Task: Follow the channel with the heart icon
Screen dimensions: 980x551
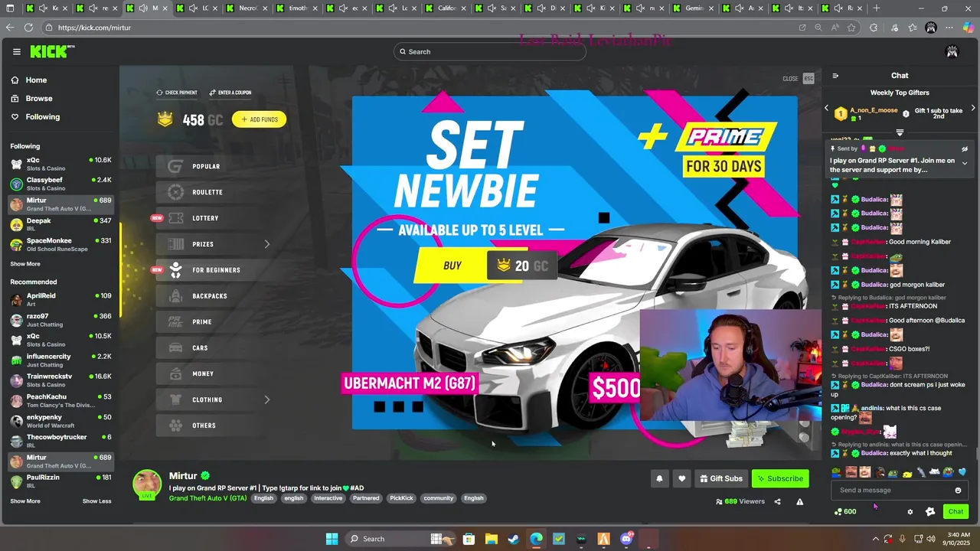Action: pos(681,478)
